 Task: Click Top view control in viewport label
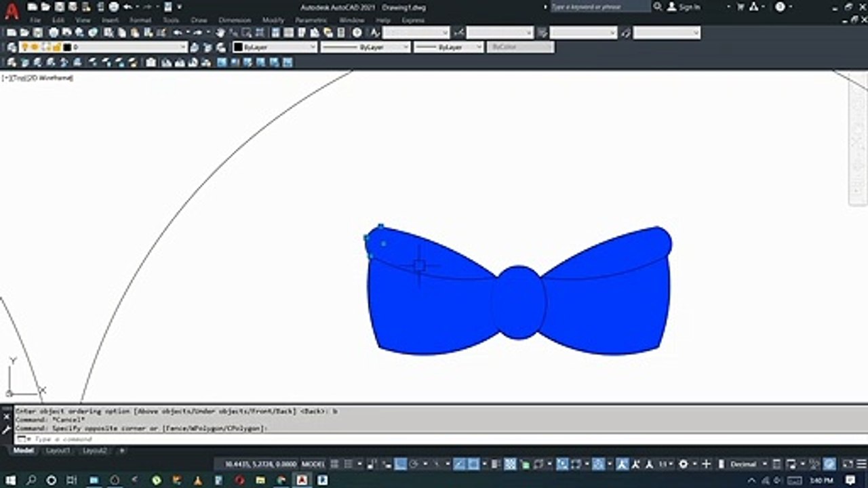point(18,78)
